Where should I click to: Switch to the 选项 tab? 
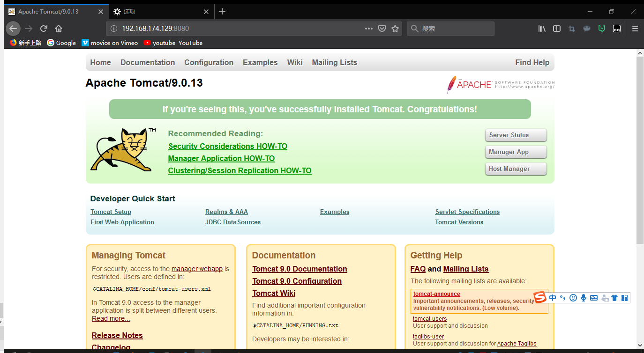click(162, 12)
